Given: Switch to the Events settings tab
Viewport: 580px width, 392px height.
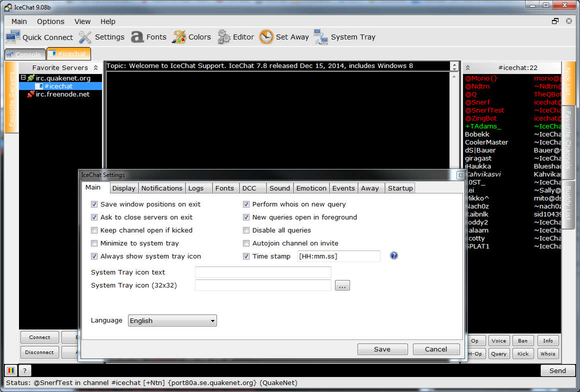Looking at the screenshot, I should (343, 188).
